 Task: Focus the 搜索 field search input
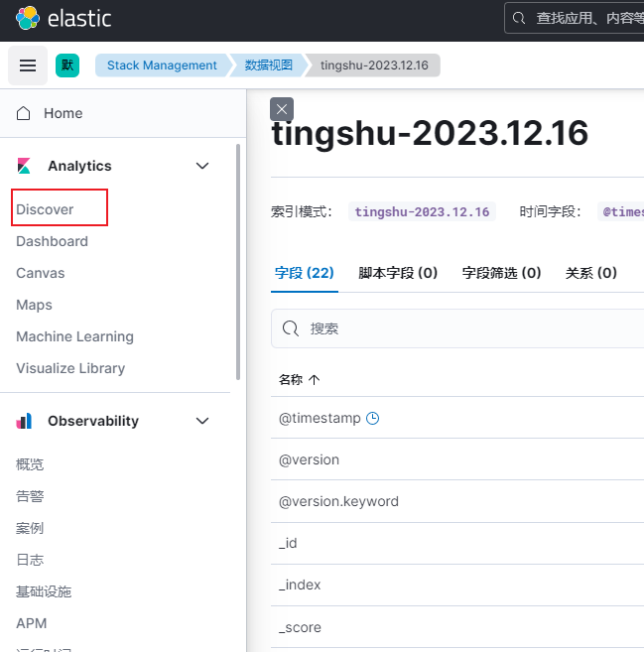457,328
